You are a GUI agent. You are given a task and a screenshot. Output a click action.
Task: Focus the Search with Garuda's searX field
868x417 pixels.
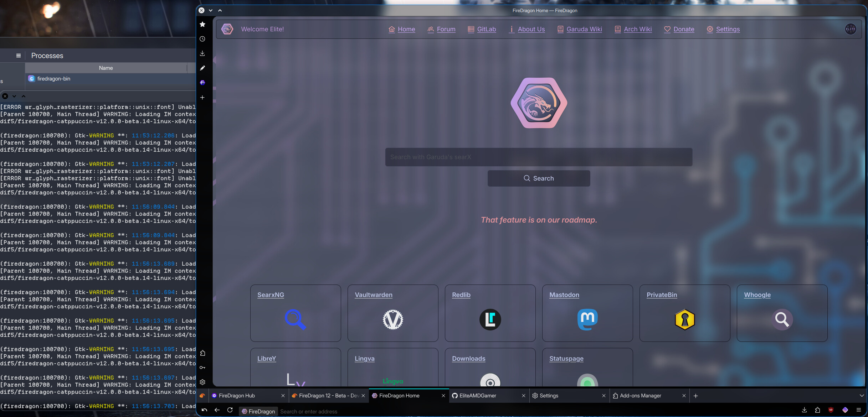539,157
